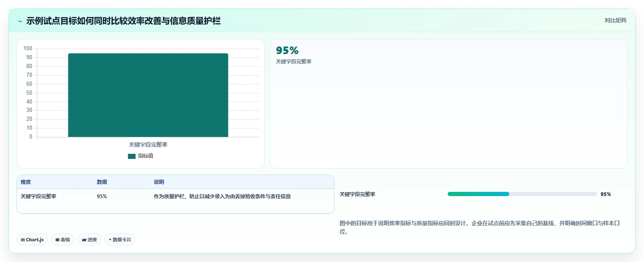
Task: Click the 进度 tag chip
Action: click(89, 240)
